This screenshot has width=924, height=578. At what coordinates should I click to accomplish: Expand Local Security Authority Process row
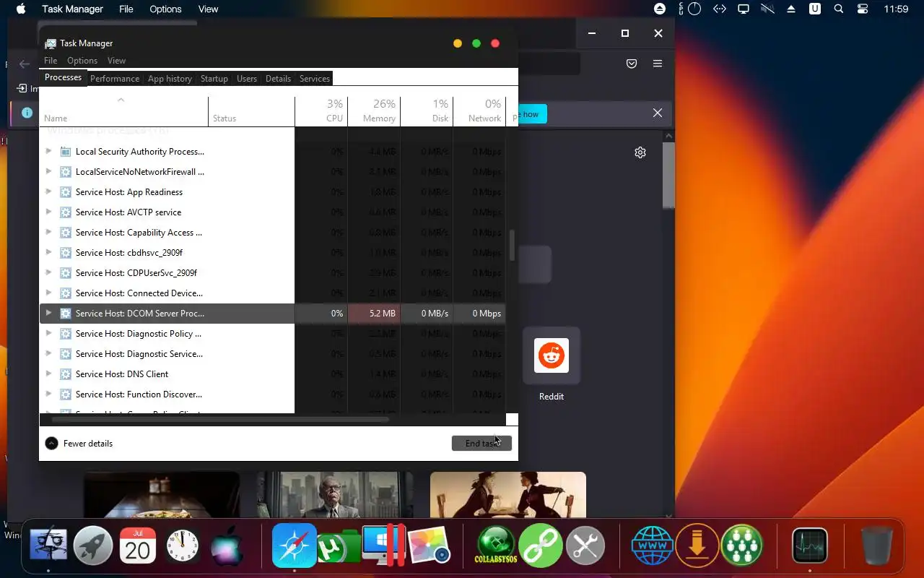tap(48, 152)
